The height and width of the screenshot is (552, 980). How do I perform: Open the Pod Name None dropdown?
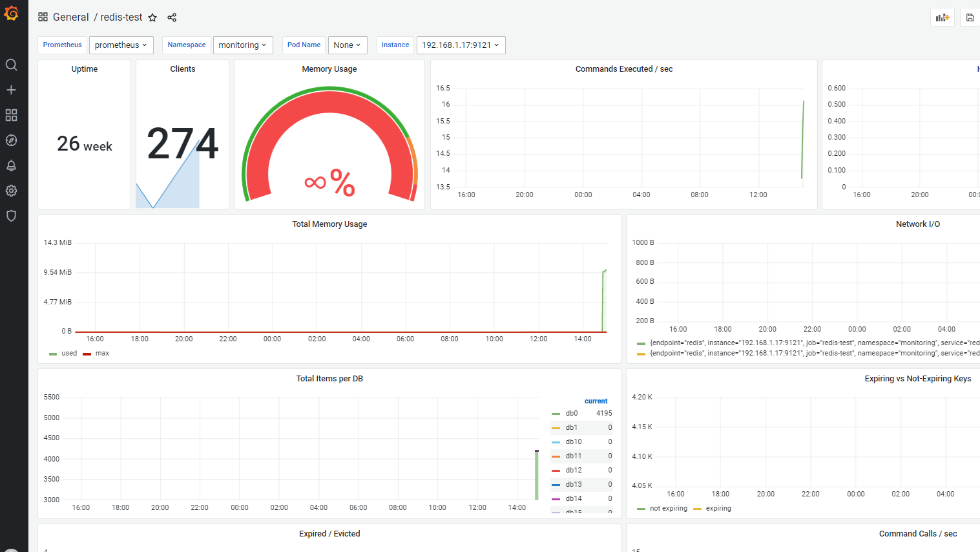pos(348,45)
